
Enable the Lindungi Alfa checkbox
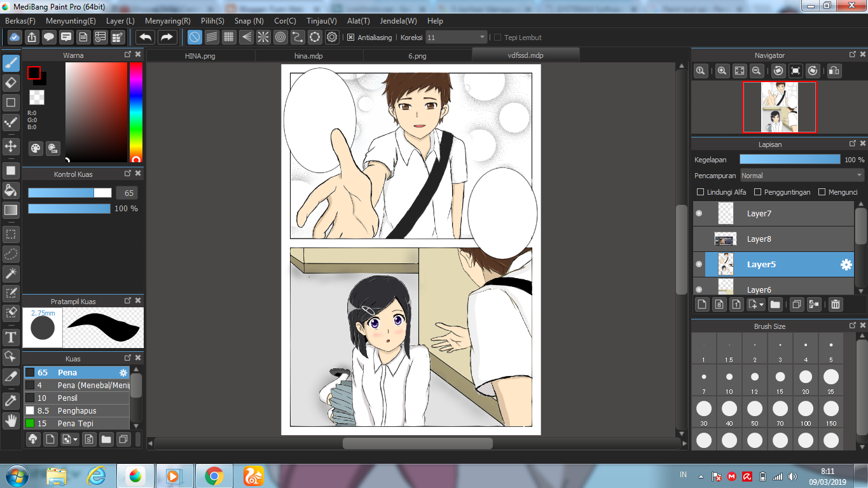pos(701,192)
